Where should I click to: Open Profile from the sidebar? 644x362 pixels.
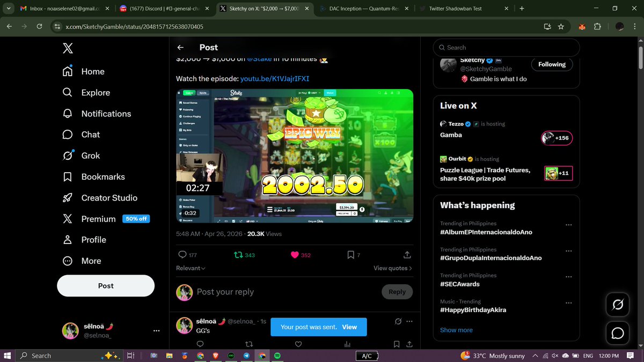pos(84,240)
